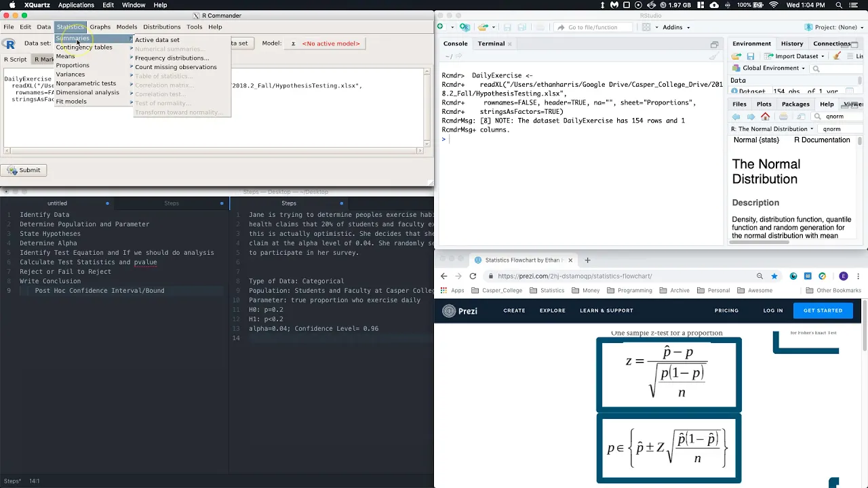The image size is (868, 488).
Task: Click help print icon
Action: [x=783, y=117]
